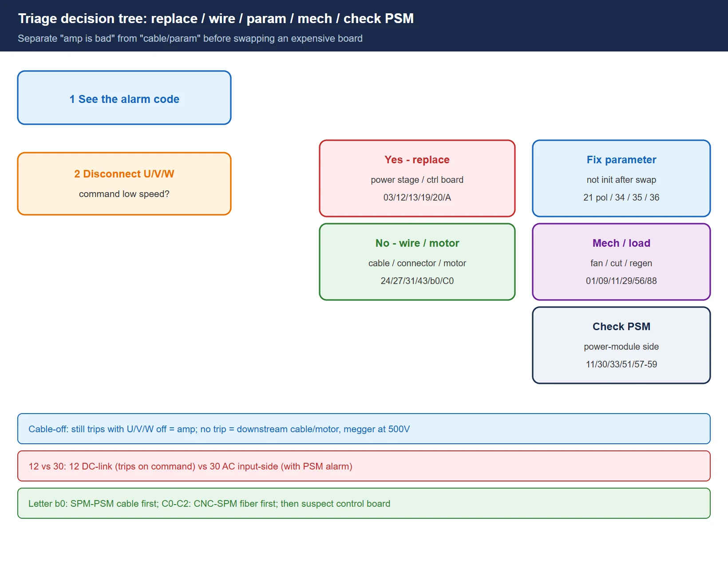Click the 'No - wire / motor' heading
The image size is (728, 568).
point(417,243)
